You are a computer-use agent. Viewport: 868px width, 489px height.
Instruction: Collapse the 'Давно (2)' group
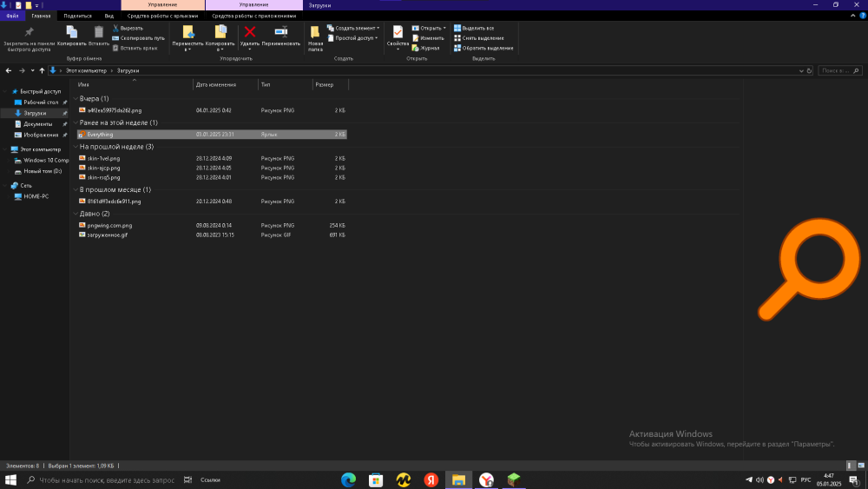coord(76,214)
